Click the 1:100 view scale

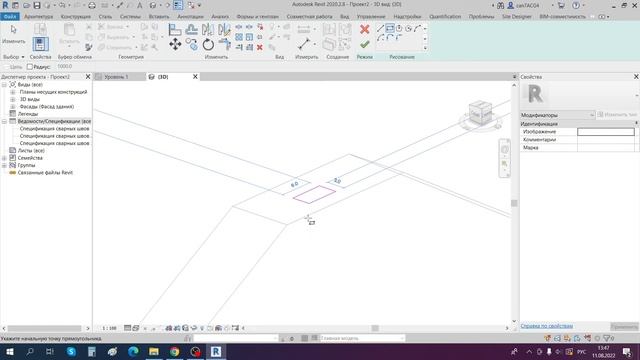pos(109,328)
